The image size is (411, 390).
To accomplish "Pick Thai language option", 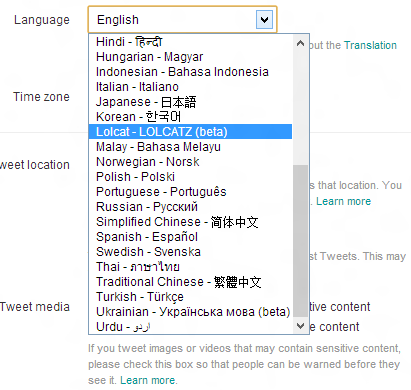I will tap(190, 267).
